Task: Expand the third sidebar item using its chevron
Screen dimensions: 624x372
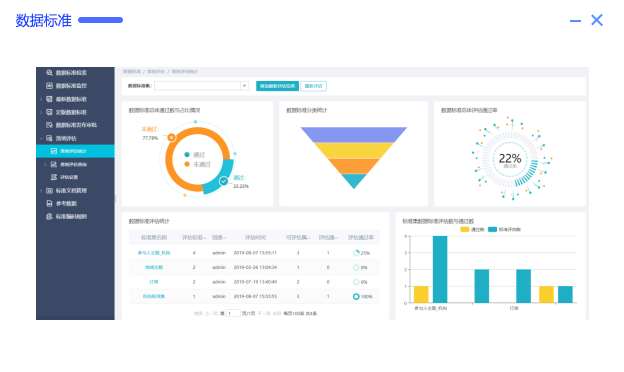Action: coord(41,99)
